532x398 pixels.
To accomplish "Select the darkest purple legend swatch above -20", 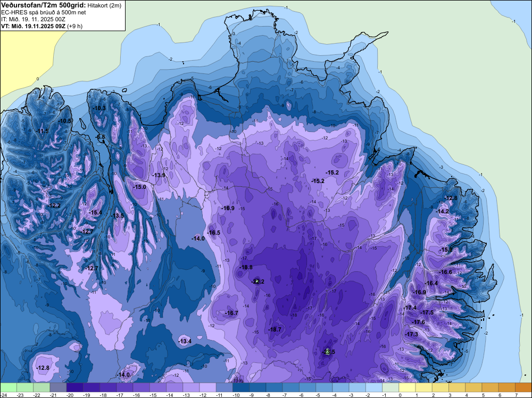I will coord(74,387).
